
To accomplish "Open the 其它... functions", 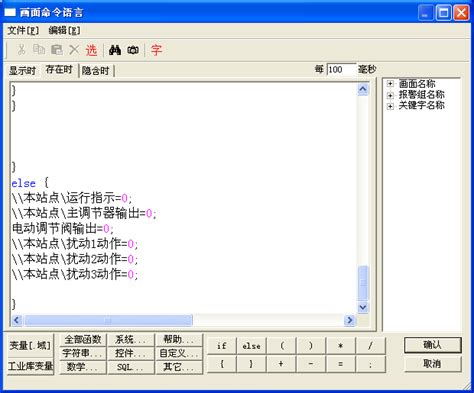I will coord(179,367).
